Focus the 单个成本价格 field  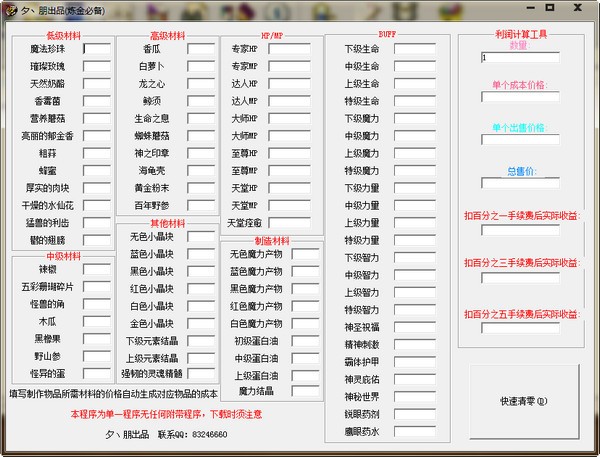point(520,97)
